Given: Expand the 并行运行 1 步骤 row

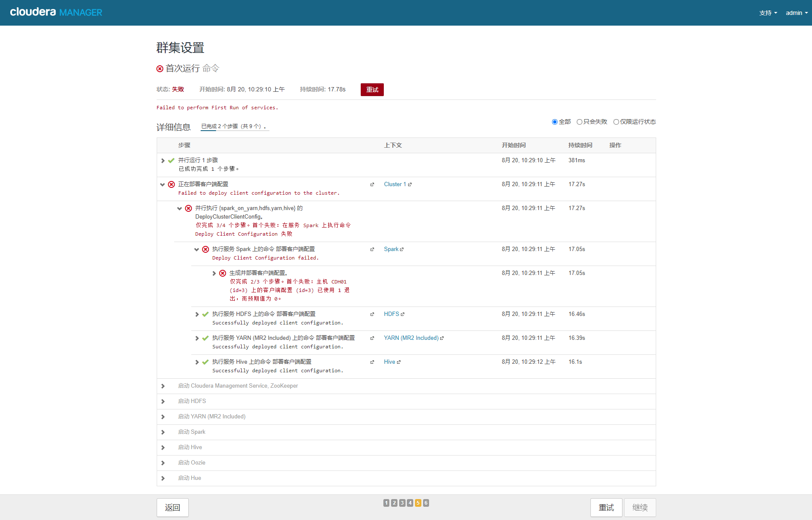Looking at the screenshot, I should 163,161.
